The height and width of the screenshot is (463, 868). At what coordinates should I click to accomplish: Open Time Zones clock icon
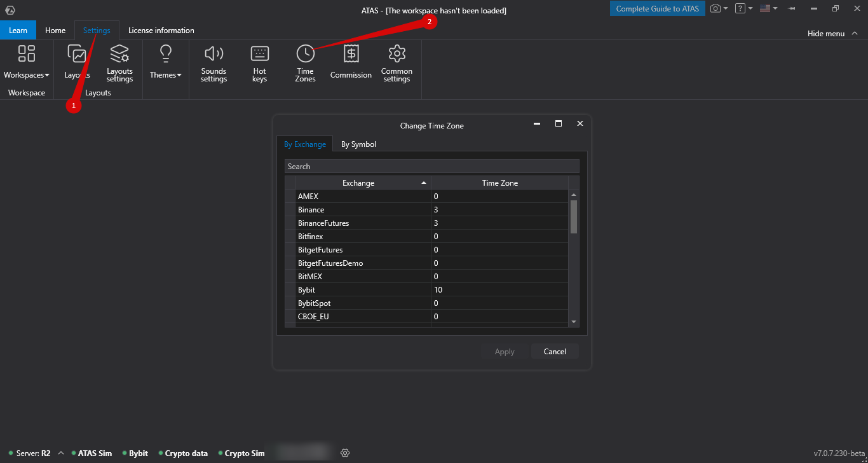point(305,53)
